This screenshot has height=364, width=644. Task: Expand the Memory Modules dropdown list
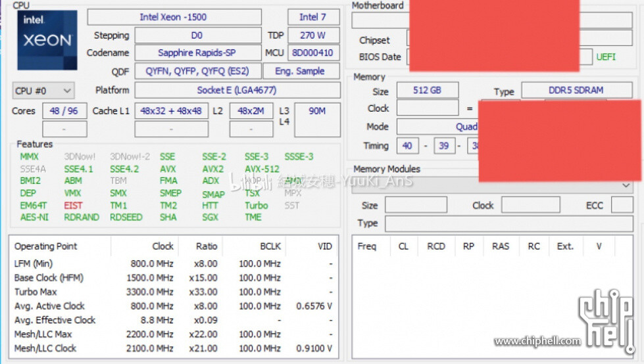click(492, 185)
